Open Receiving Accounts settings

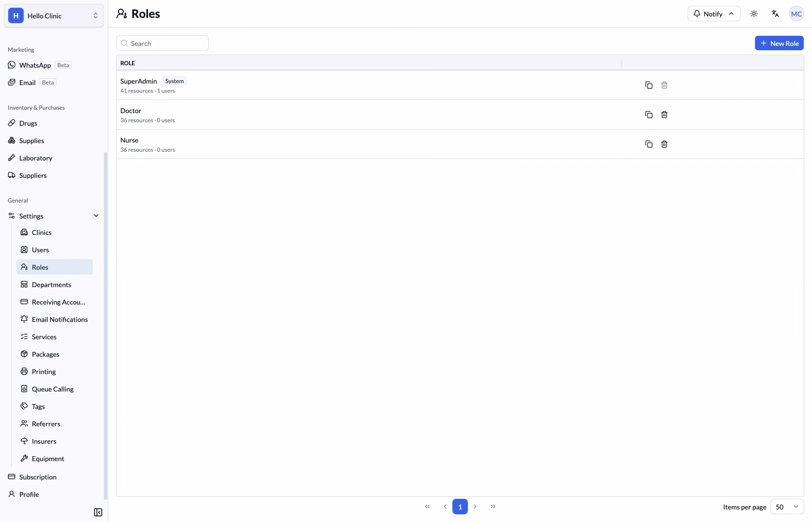point(55,302)
